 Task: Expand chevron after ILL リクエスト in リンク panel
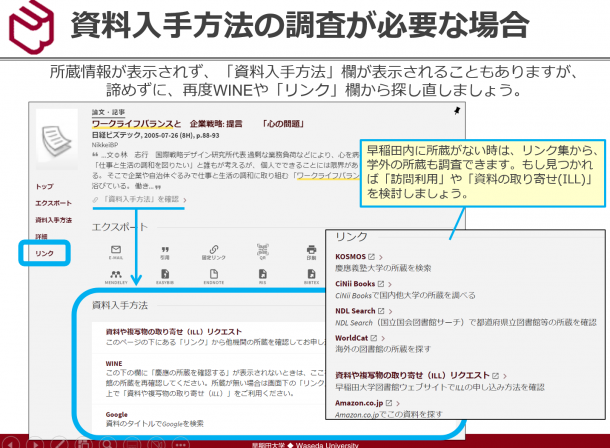[x=505, y=376]
